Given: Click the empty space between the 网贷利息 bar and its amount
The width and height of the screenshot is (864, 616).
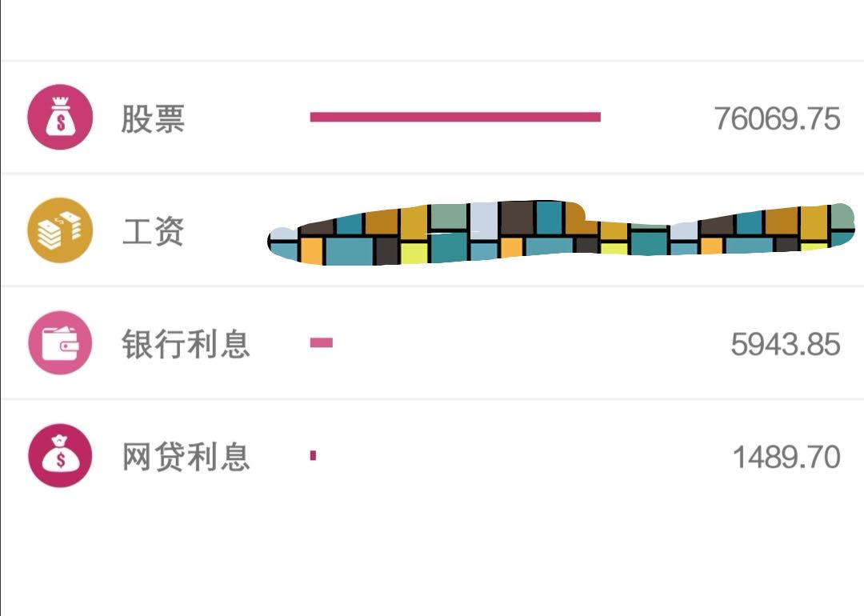Looking at the screenshot, I should (523, 455).
